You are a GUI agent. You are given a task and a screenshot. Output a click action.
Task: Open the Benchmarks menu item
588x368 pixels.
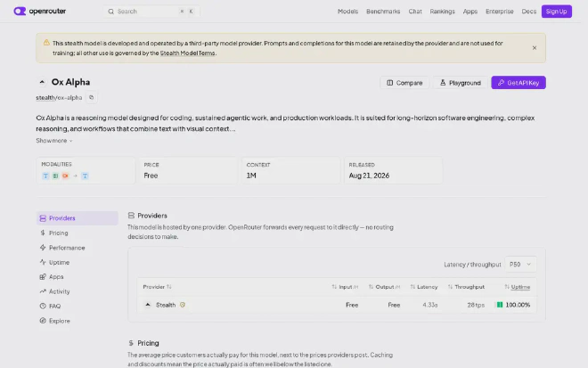(x=383, y=12)
